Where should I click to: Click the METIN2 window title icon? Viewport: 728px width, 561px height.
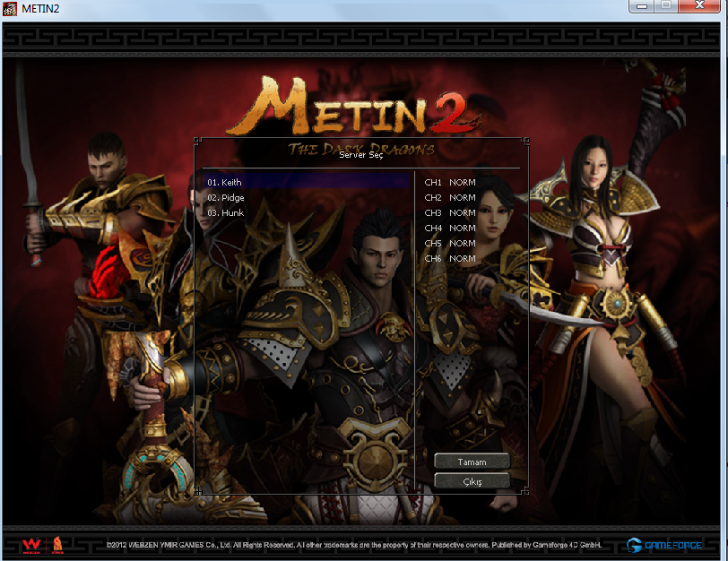coord(9,8)
